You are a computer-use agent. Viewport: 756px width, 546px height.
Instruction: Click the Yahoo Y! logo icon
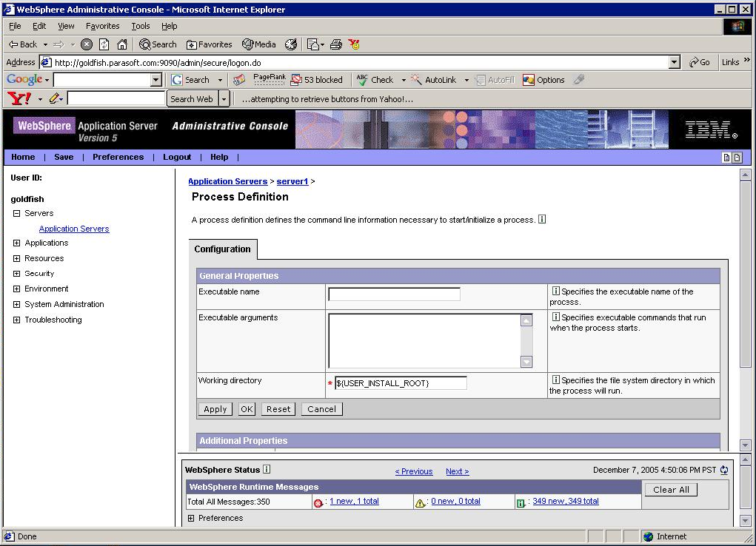tap(20, 99)
